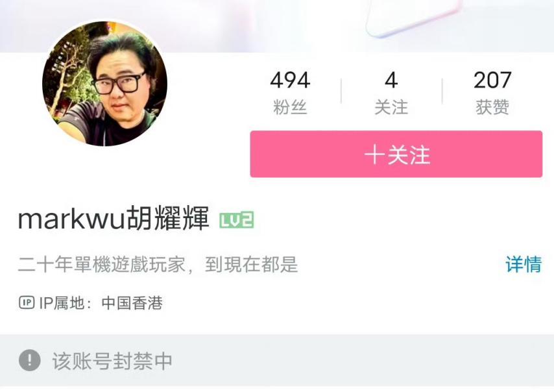Image resolution: width=554 pixels, height=392 pixels.
Task: Select the username markwu胡耀輝
Action: click(114, 219)
